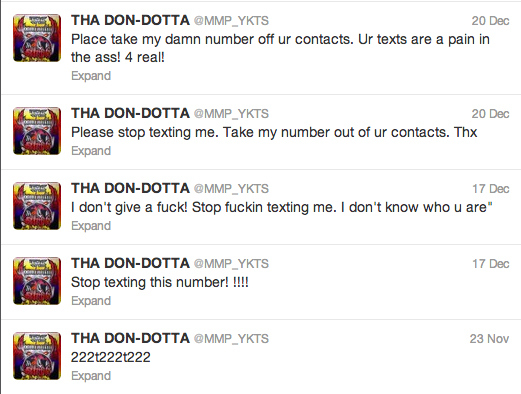This screenshot has height=394, width=521.
Task: Open 17 Dec timestamp on 'I don't give' tweet
Action: [491, 189]
